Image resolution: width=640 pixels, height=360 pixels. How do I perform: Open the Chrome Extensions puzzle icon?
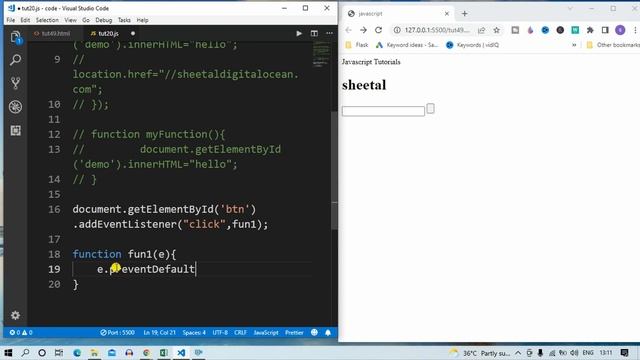click(590, 30)
